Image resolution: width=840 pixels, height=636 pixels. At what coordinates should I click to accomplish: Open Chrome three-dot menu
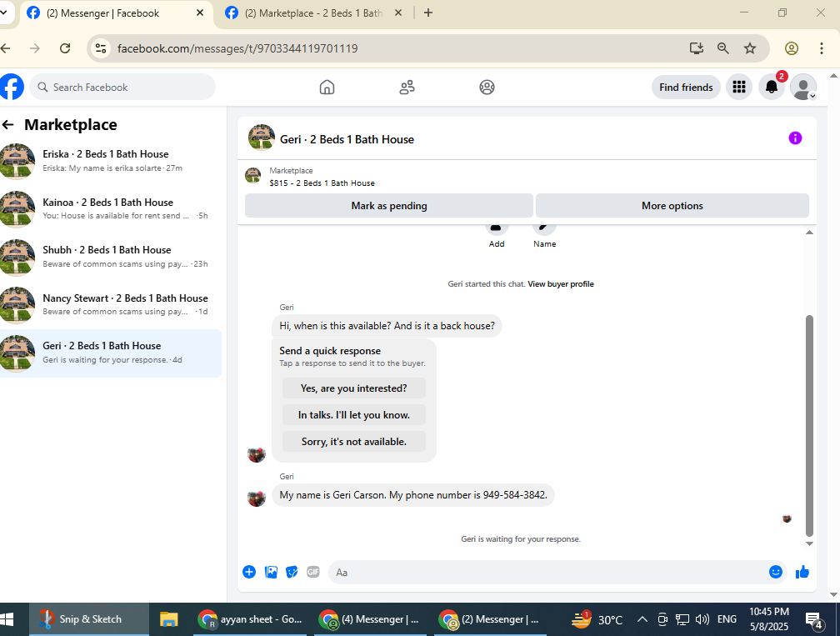822,48
